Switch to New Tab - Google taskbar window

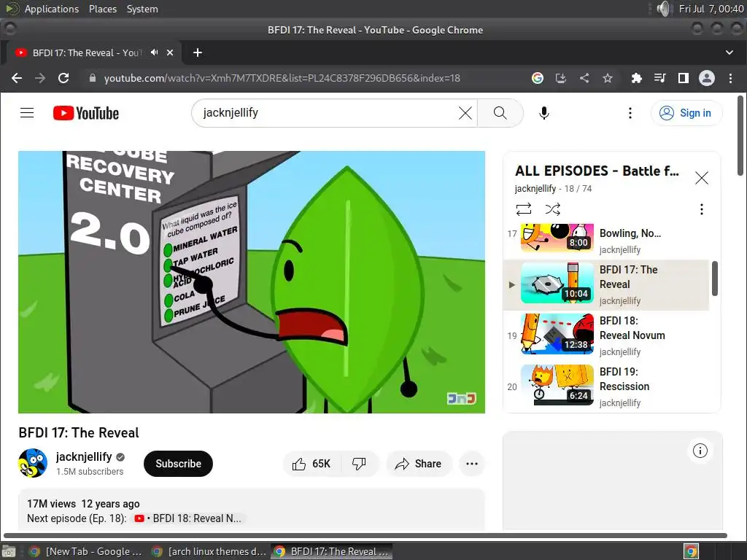tap(85, 551)
